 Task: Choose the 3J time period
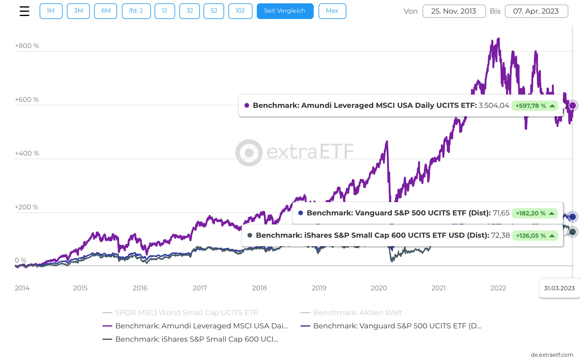[190, 11]
